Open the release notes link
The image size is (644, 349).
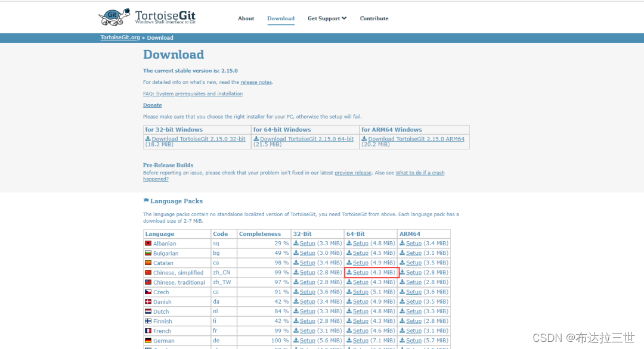256,82
